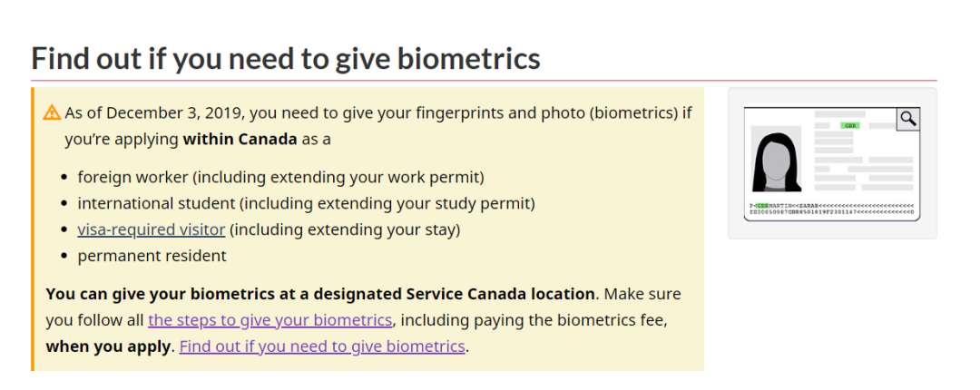Click the green GBR label near passport top
This screenshot has width=980, height=390.
coord(849,125)
